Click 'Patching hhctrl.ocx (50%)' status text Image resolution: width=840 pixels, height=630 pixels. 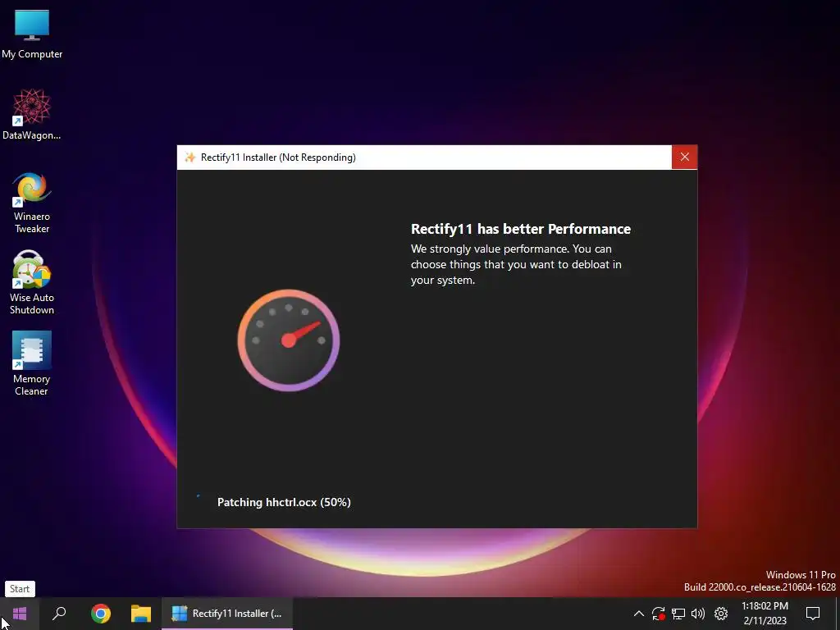284,502
